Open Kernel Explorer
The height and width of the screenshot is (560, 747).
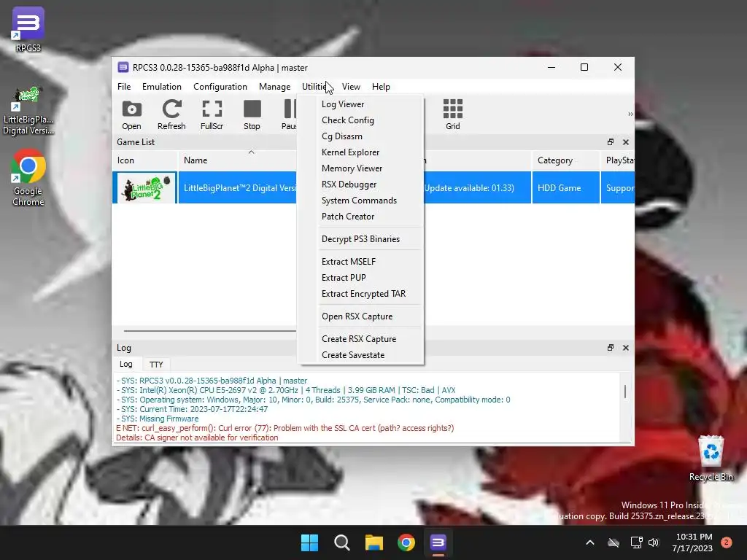coord(361,152)
